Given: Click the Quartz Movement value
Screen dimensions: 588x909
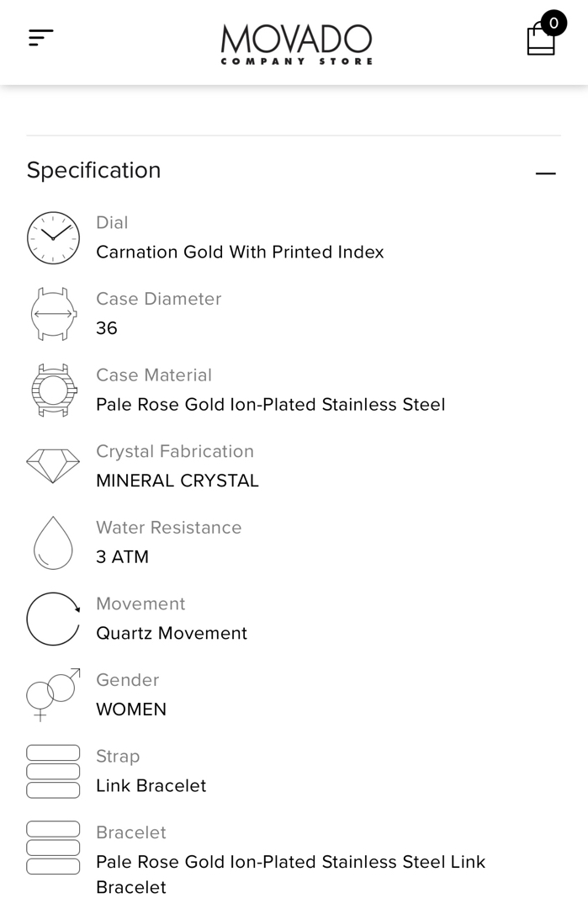Looking at the screenshot, I should pyautogui.click(x=172, y=634).
